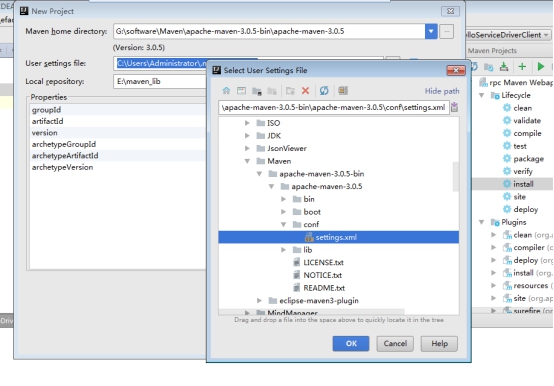Expand the lib folder
Screen dimensions: 554x386
click(x=283, y=250)
